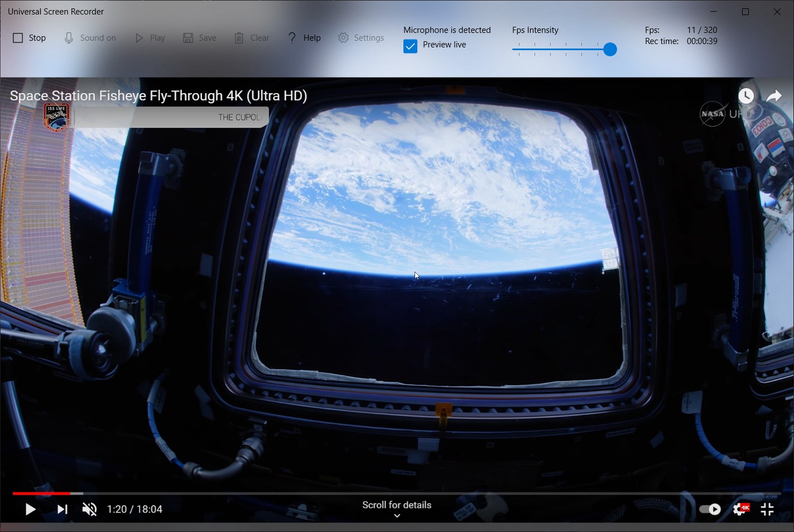Toggle YouTube autoplay switch off
The height and width of the screenshot is (532, 794).
pos(710,509)
